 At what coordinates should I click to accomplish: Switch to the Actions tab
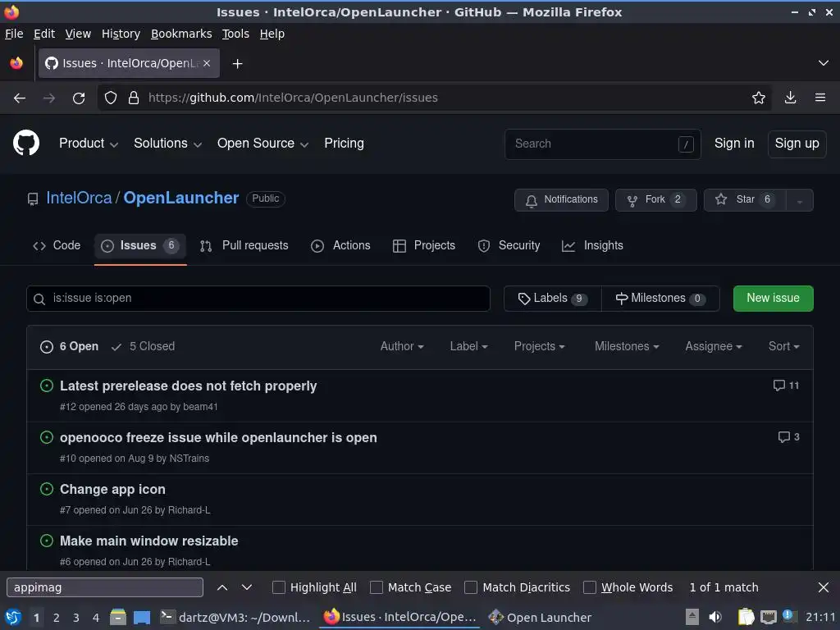(x=340, y=246)
